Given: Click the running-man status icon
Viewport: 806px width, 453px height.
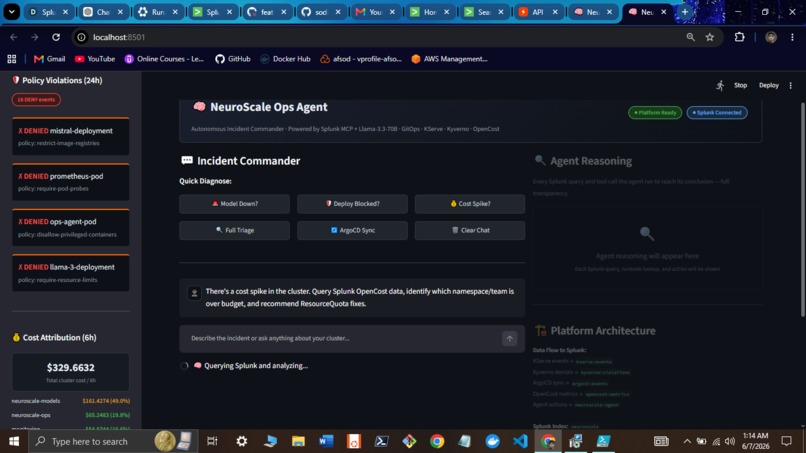Looking at the screenshot, I should 720,85.
